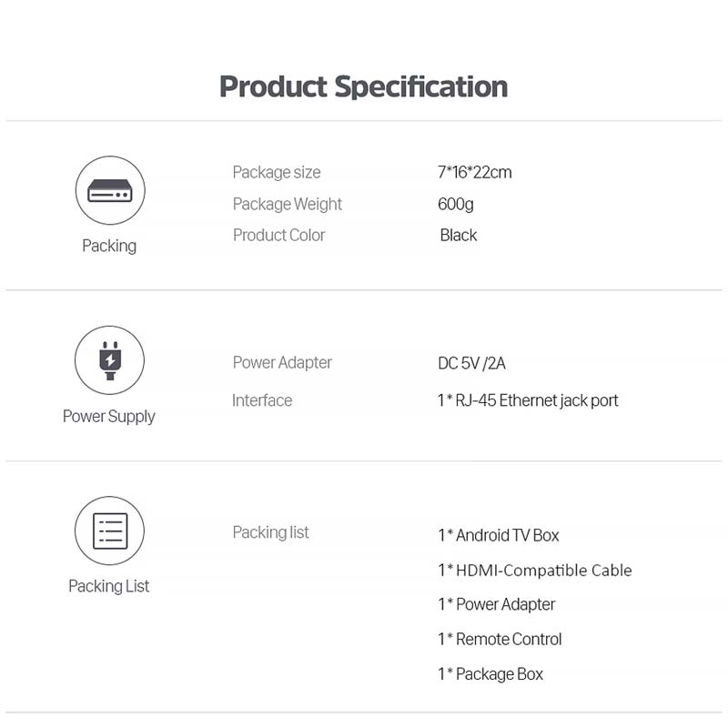Click the Black color value
The height and width of the screenshot is (728, 728).
tap(459, 236)
